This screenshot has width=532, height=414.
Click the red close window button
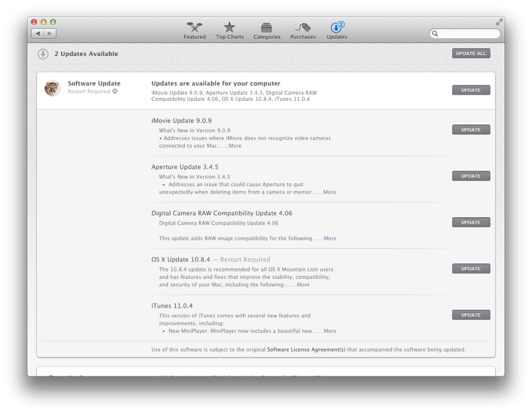tap(34, 22)
